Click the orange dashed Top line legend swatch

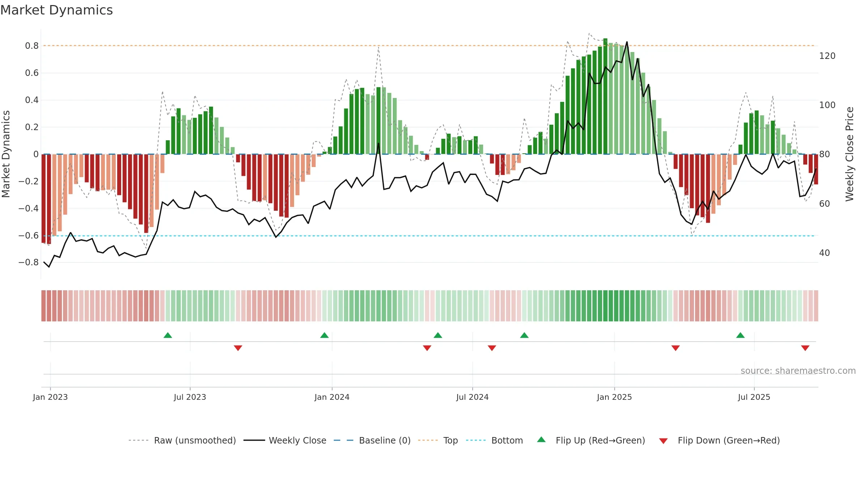click(428, 440)
